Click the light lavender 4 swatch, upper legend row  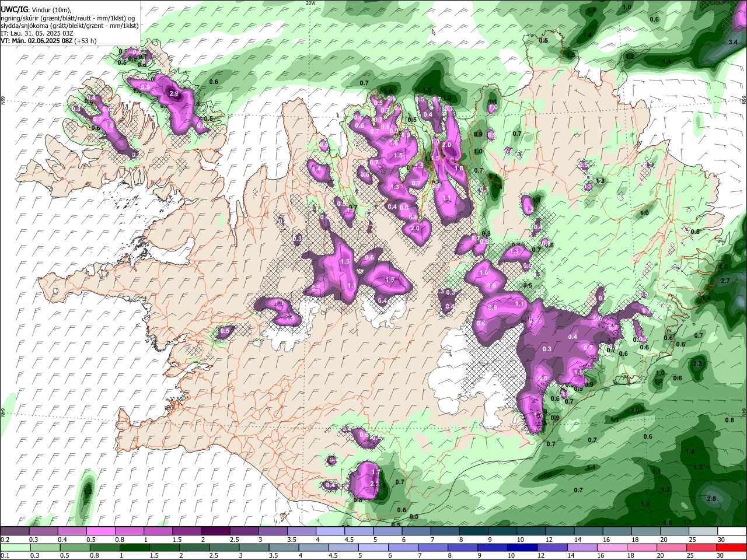point(330,531)
